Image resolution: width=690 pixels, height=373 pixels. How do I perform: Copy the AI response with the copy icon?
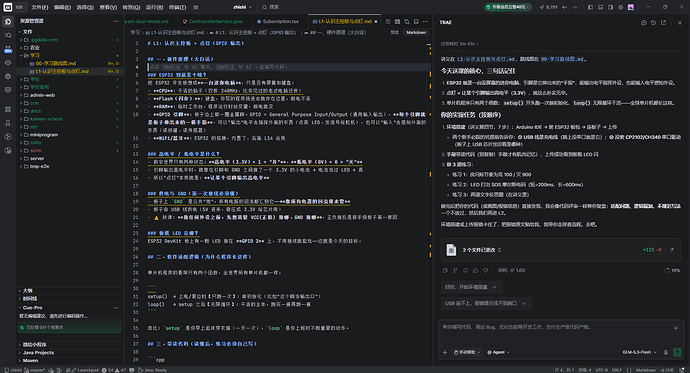(445, 271)
